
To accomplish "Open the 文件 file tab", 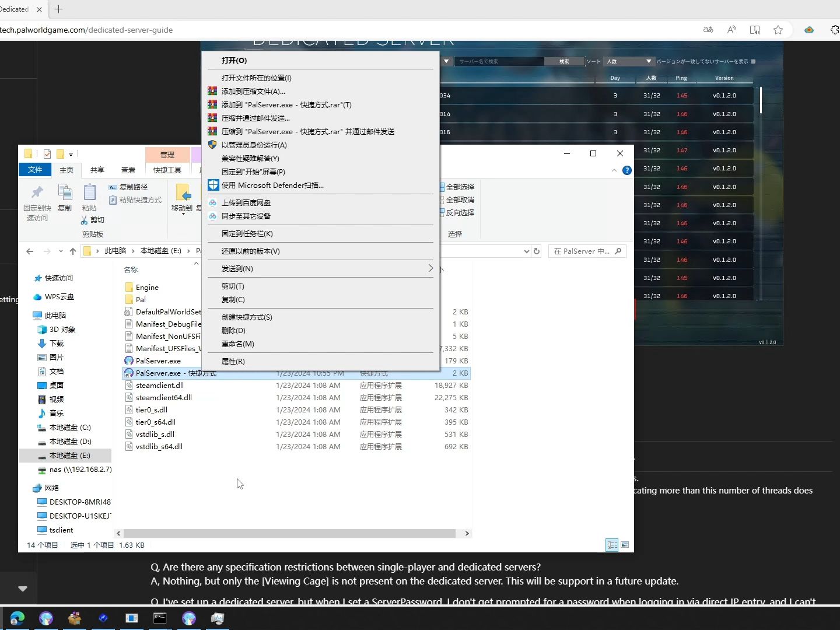I will pyautogui.click(x=35, y=170).
